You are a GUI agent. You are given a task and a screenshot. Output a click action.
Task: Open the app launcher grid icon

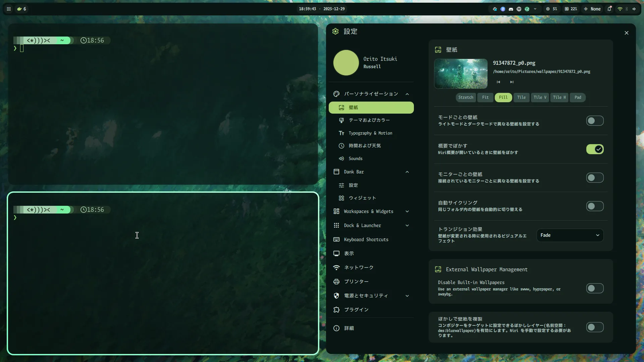point(9,9)
